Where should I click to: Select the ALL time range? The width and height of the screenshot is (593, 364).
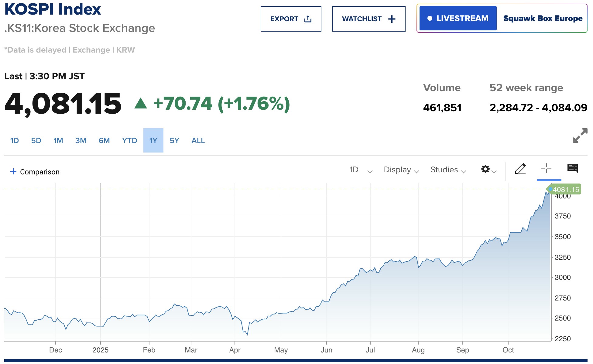[198, 141]
